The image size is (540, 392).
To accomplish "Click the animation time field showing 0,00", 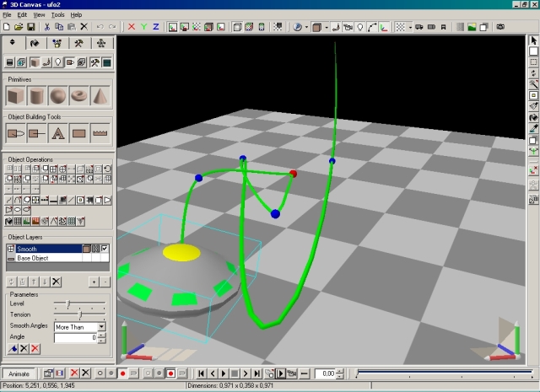I will pyautogui.click(x=326, y=373).
